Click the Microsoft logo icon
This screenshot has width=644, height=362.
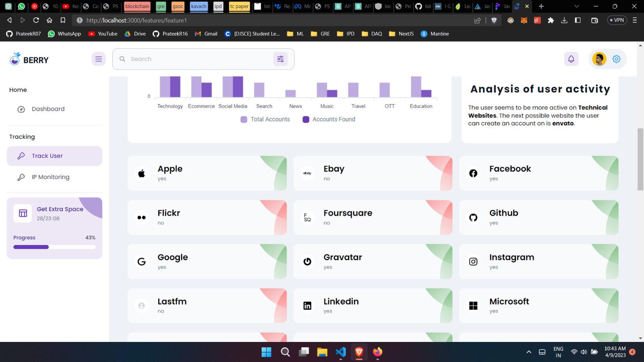pos(473,306)
